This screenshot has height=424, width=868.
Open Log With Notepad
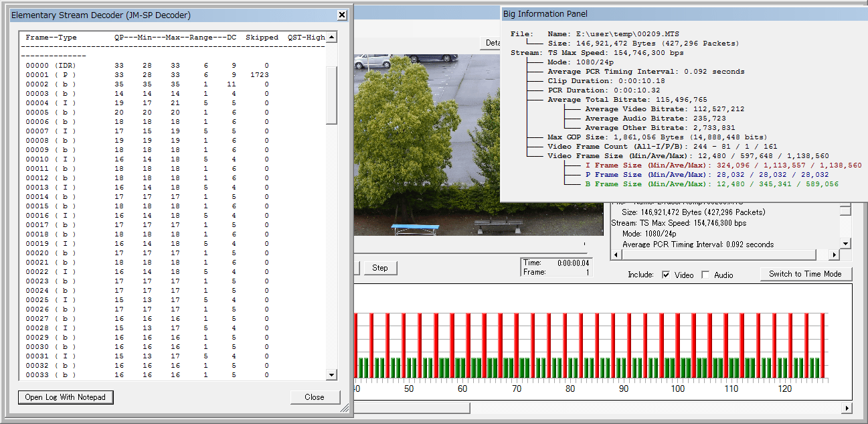click(66, 397)
